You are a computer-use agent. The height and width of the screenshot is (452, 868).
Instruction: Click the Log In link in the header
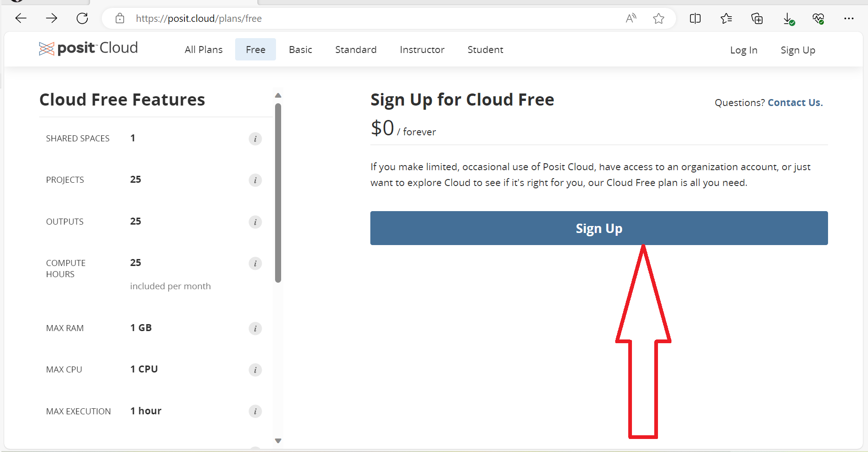click(743, 50)
